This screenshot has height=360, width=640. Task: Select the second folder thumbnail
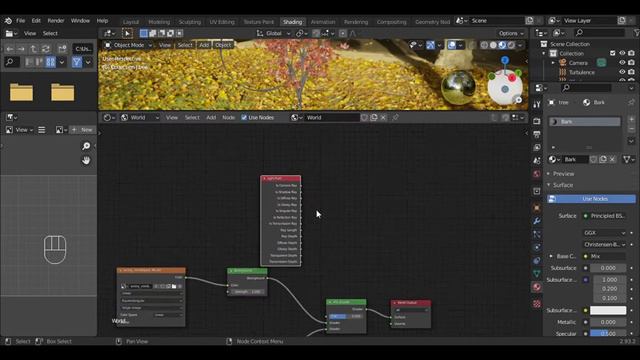click(x=62, y=92)
